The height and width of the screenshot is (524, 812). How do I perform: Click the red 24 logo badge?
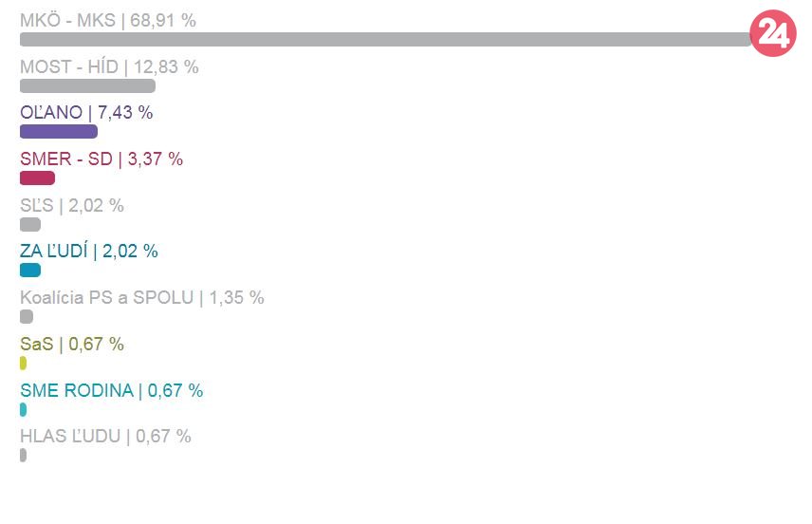tap(771, 35)
